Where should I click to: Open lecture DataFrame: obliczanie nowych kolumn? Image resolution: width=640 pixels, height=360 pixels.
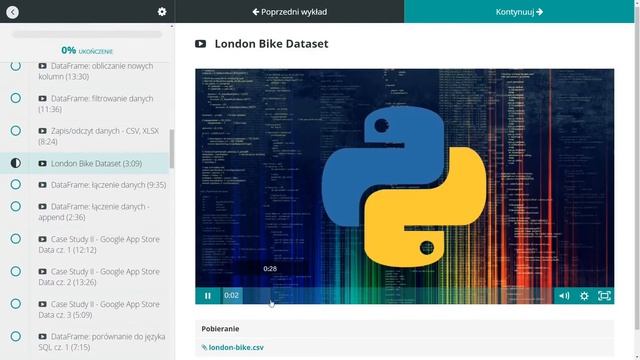tap(96, 71)
